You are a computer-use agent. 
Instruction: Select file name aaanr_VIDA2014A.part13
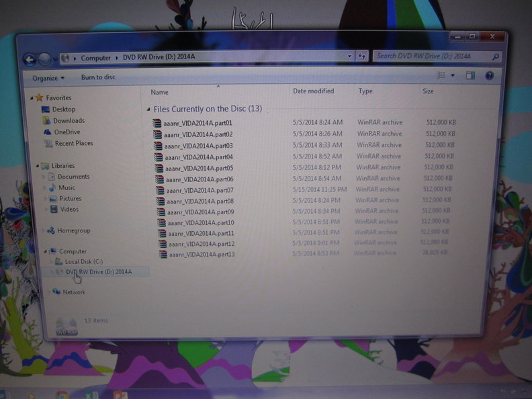pos(202,255)
